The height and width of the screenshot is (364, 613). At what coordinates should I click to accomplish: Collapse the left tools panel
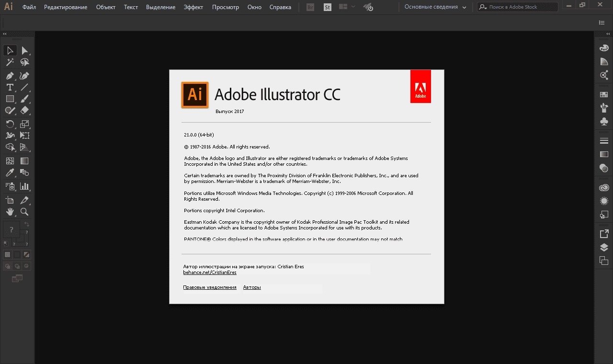point(5,34)
